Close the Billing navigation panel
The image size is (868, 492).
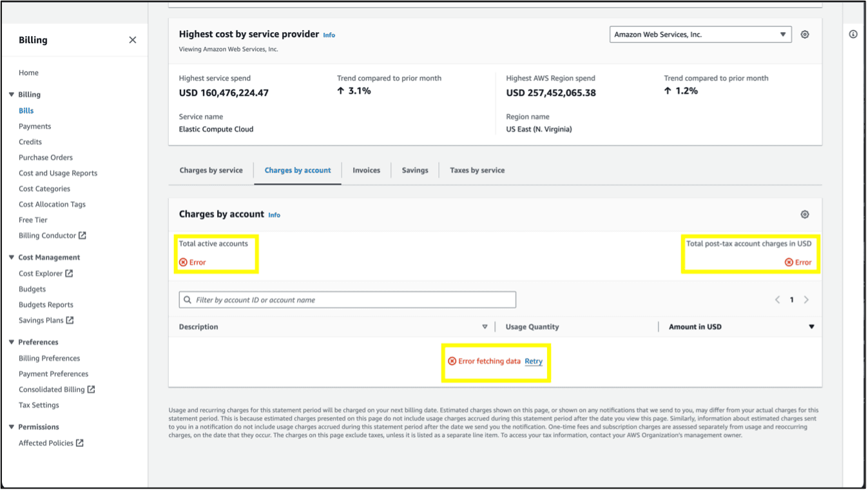[x=133, y=40]
